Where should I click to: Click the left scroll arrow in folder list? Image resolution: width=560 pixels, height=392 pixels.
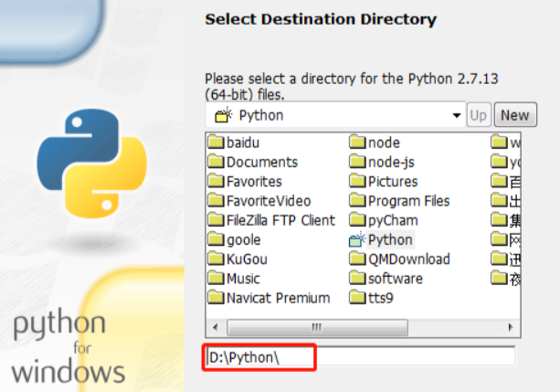tap(216, 327)
